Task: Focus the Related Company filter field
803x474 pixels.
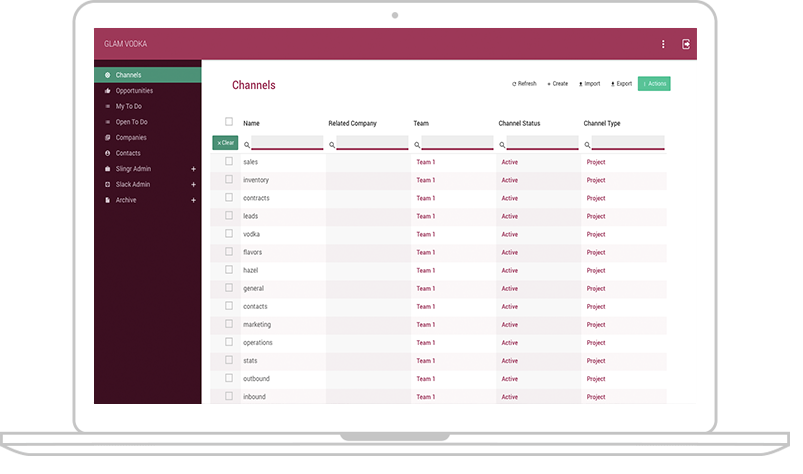Action: (372, 142)
